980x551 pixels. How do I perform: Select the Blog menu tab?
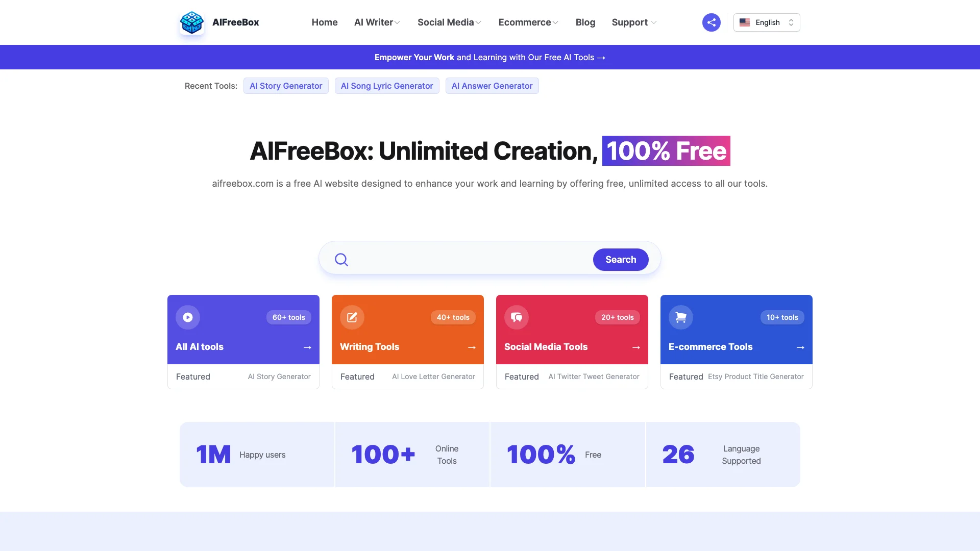tap(585, 22)
